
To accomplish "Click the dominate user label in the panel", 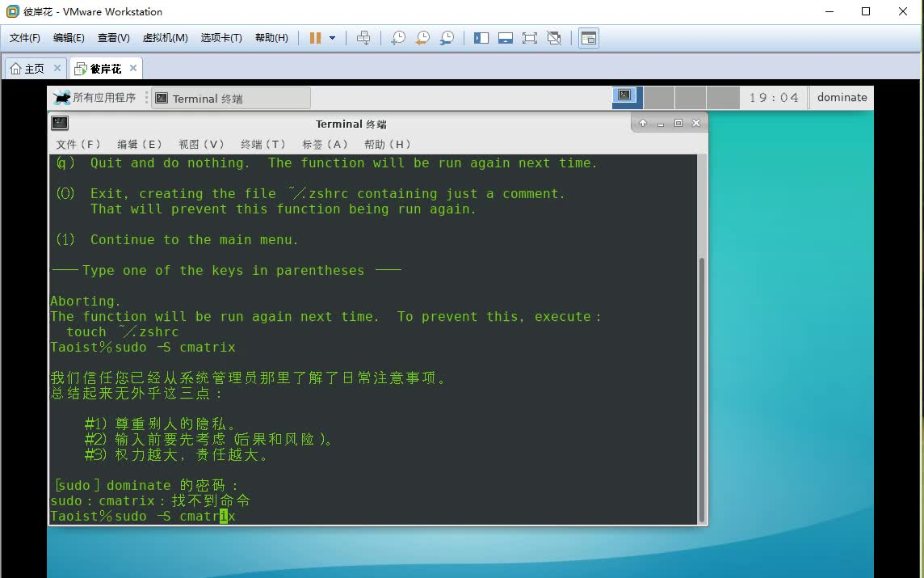I will tap(841, 96).
